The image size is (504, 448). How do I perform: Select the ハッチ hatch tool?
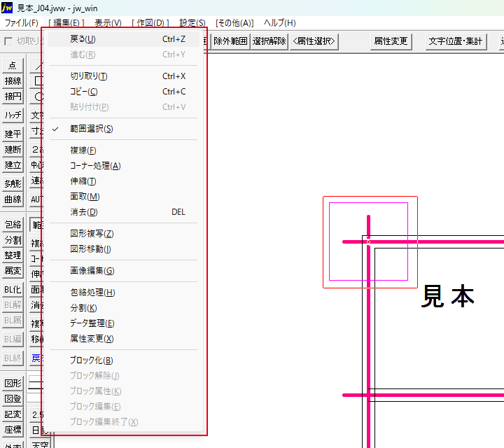13,115
